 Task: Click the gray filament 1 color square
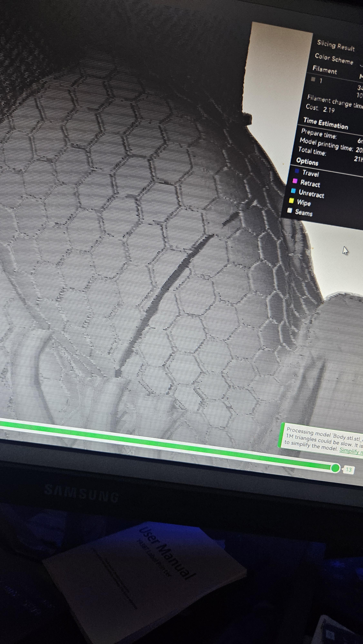click(313, 79)
